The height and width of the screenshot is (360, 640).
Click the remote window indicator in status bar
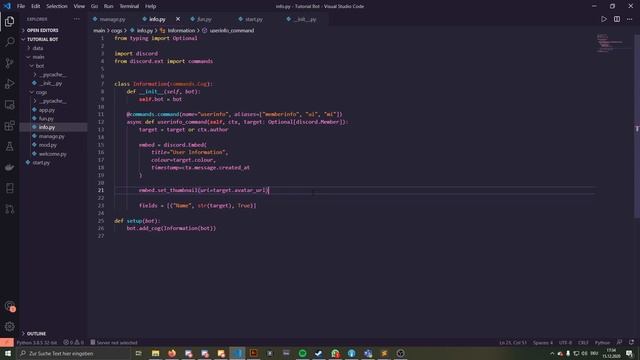pos(7,342)
